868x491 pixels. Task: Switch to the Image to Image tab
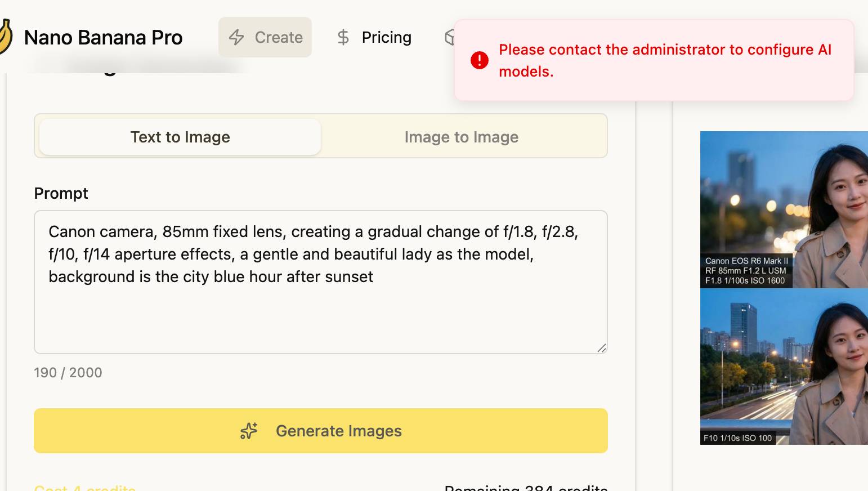[461, 137]
